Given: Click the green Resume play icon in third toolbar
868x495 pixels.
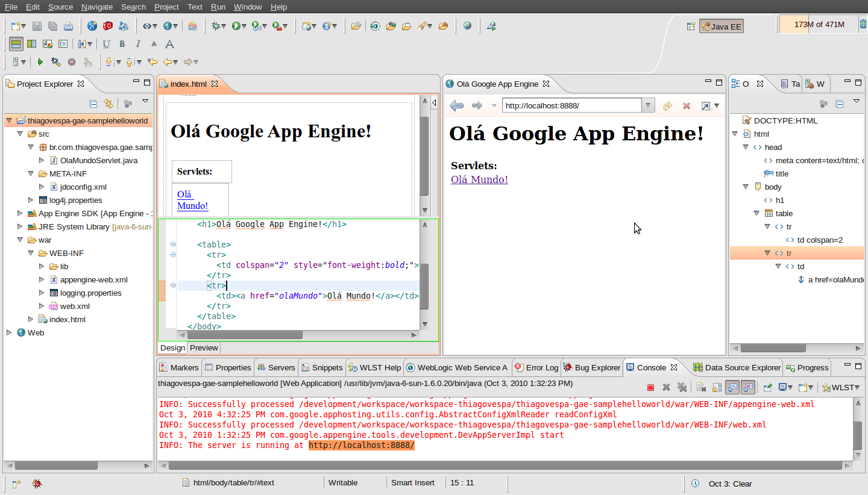Looking at the screenshot, I should [40, 62].
